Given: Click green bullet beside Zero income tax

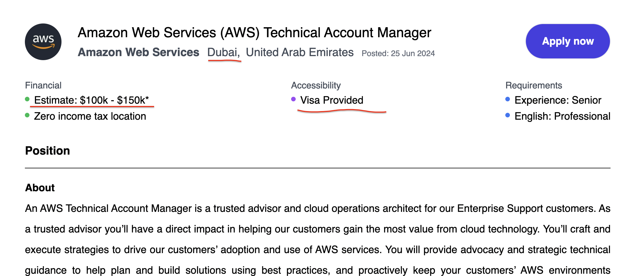Looking at the screenshot, I should pyautogui.click(x=27, y=115).
